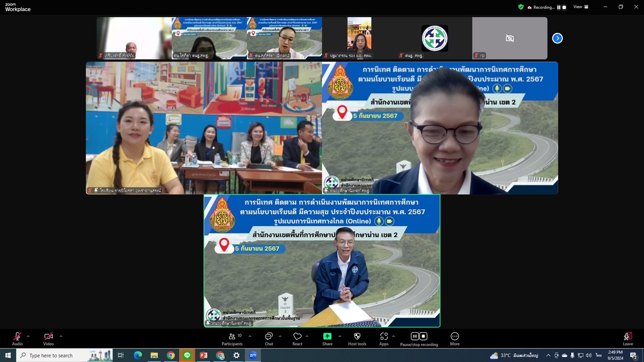The height and width of the screenshot is (362, 644).
Task: Show next page of participant thumbnails
Action: pyautogui.click(x=557, y=38)
